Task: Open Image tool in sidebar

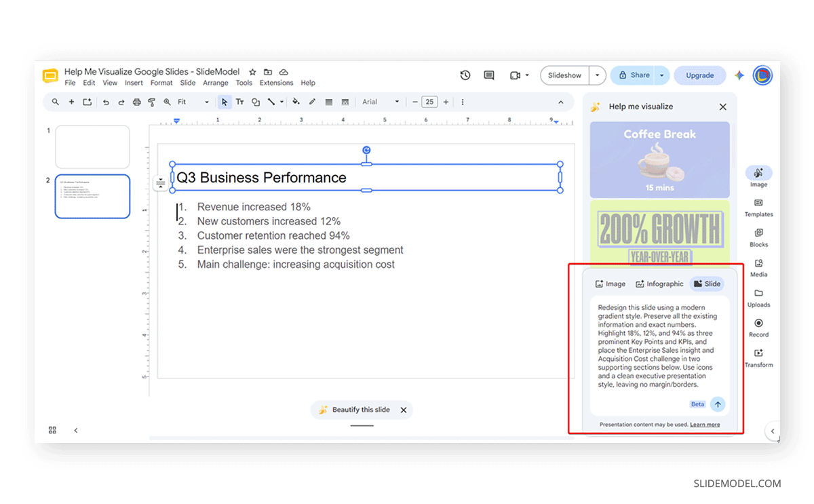Action: [758, 177]
